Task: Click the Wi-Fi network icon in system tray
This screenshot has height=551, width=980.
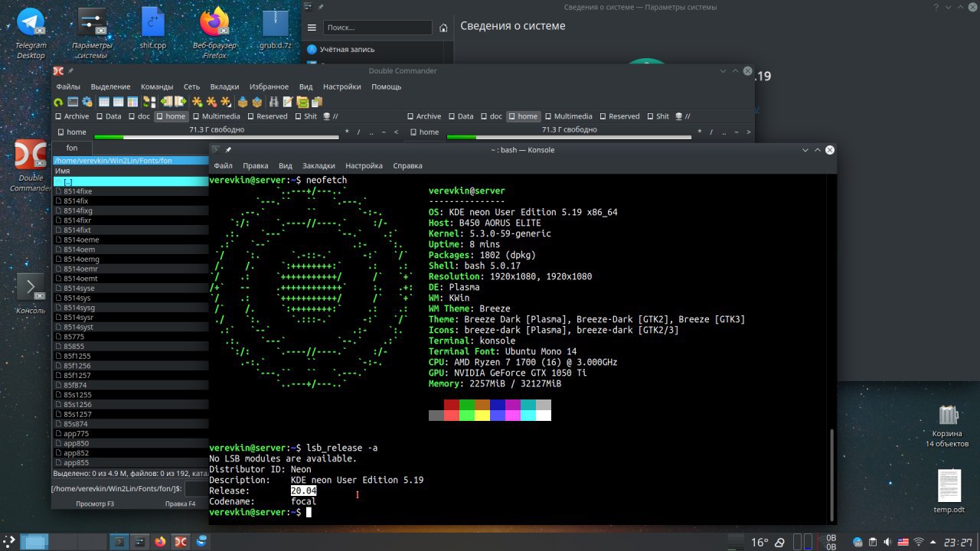Action: [920, 542]
